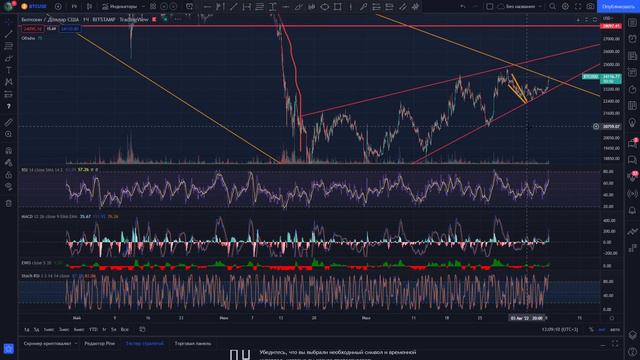640x360 pixels.
Task: Select the 1д date range
Action: (x=27, y=329)
